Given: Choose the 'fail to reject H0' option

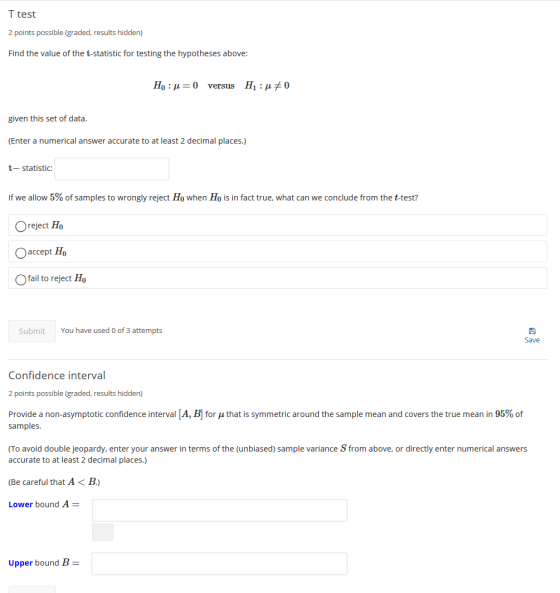Looking at the screenshot, I should point(21,279).
